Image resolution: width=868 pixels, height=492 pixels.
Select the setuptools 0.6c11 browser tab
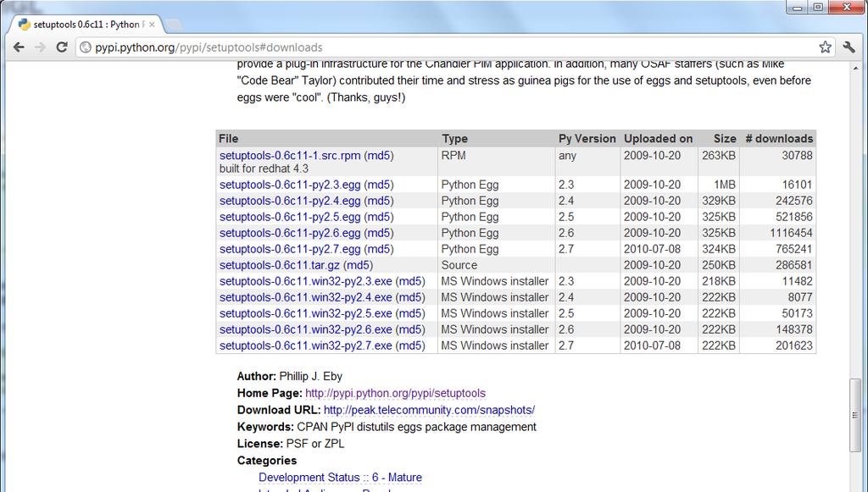[x=86, y=25]
